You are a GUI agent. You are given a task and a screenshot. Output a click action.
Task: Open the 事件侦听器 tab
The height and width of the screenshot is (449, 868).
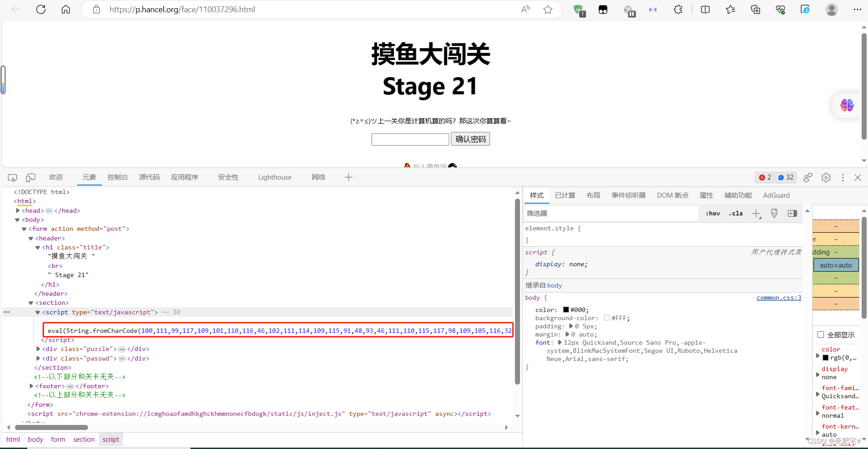628,195
